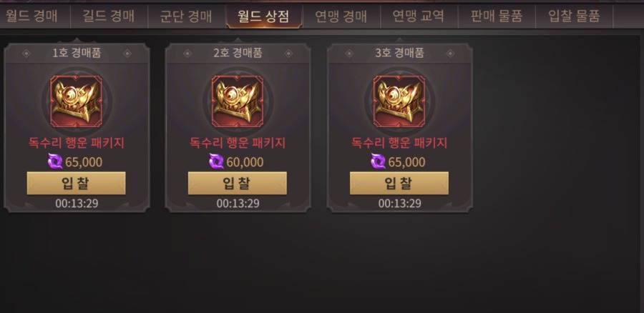The image size is (644, 313).
Task: Switch to 길드 경매 tab
Action: coord(109,16)
